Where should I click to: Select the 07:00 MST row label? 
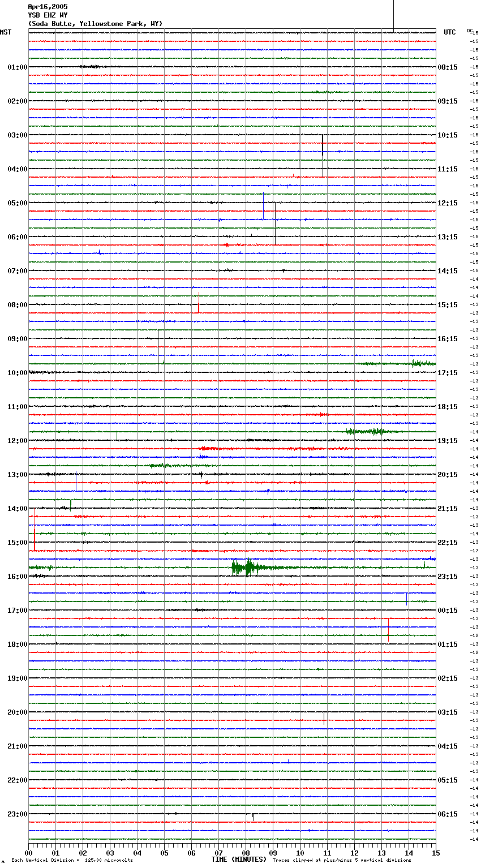(18, 271)
